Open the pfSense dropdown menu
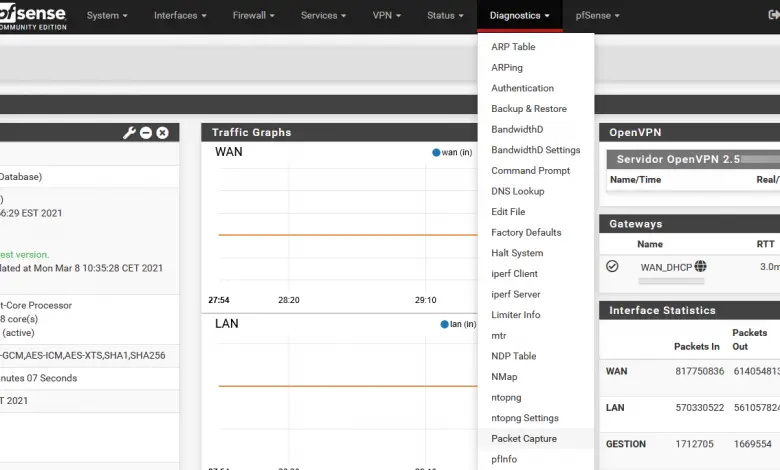This screenshot has width=780, height=470. (x=597, y=15)
